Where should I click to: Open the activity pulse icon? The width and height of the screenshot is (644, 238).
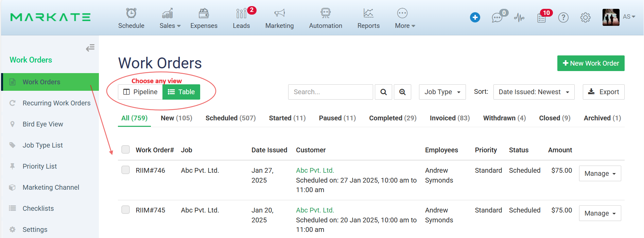tap(519, 17)
